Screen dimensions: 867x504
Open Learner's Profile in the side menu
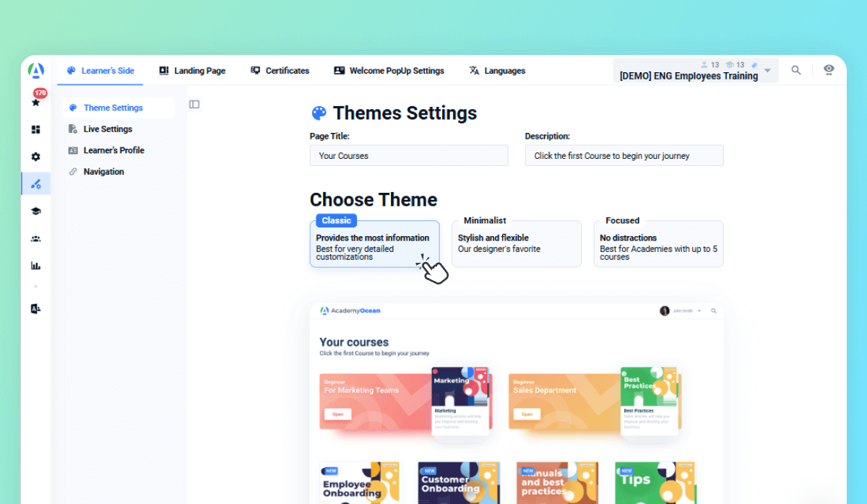pyautogui.click(x=113, y=150)
